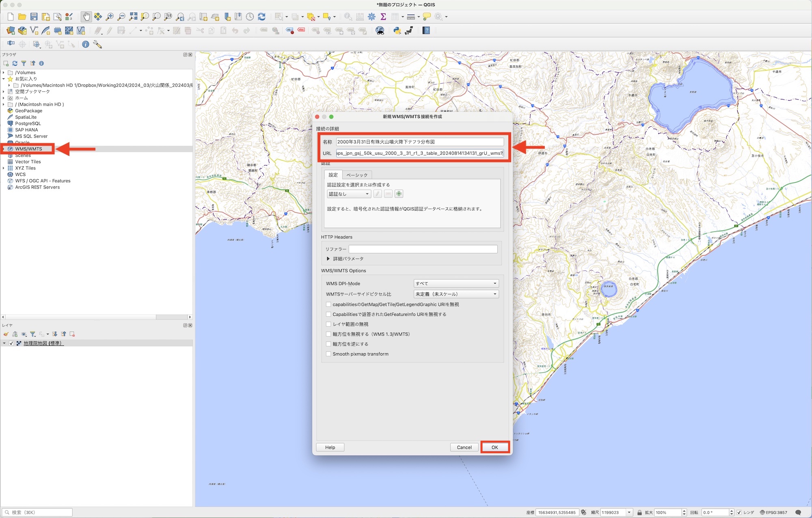Click the Statistical Summary sigma icon
Screen dimensions: 812x518
(383, 17)
